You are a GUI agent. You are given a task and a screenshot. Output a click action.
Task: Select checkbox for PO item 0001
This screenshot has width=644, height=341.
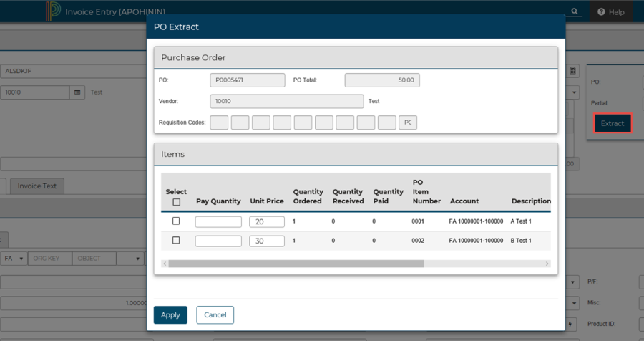[x=176, y=221]
